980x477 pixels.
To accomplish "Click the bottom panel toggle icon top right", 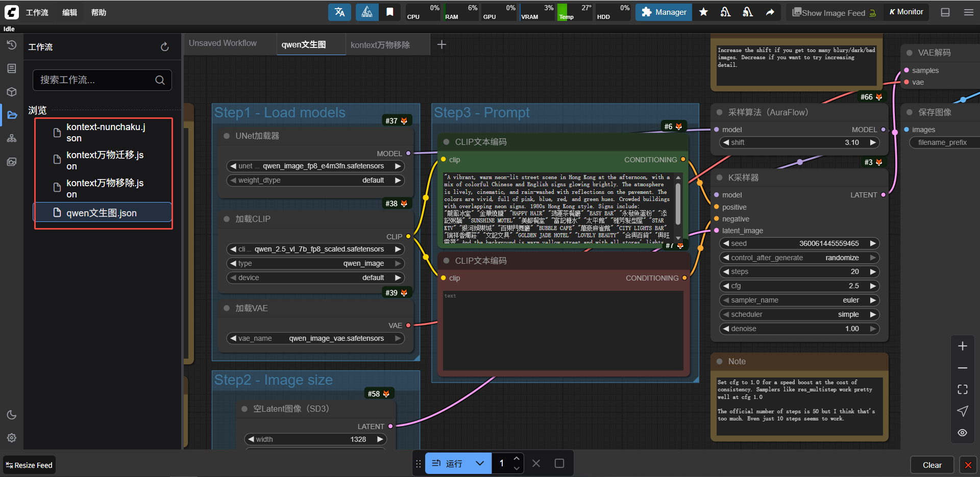I will click(x=945, y=12).
